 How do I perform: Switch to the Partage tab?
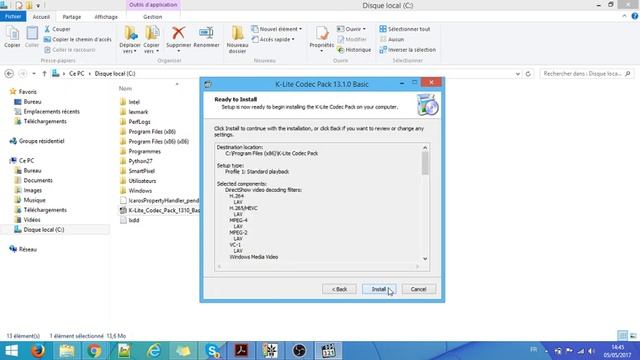(x=72, y=17)
